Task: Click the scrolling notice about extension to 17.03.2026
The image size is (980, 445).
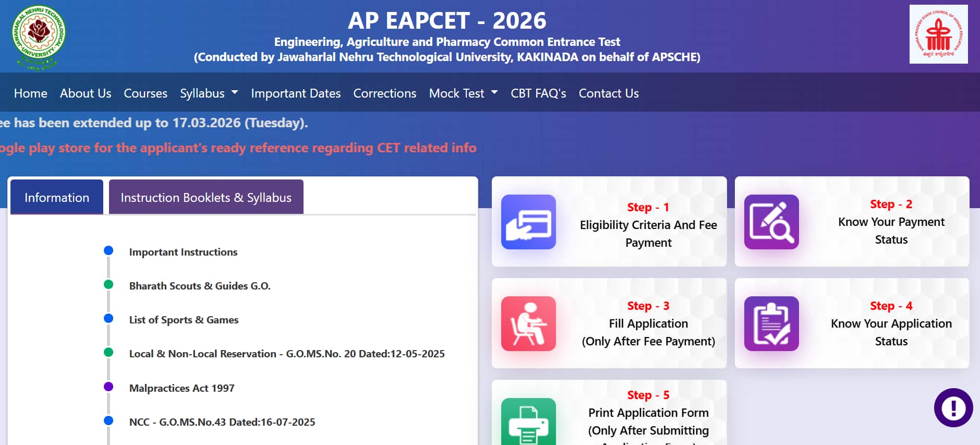Action: 154,123
